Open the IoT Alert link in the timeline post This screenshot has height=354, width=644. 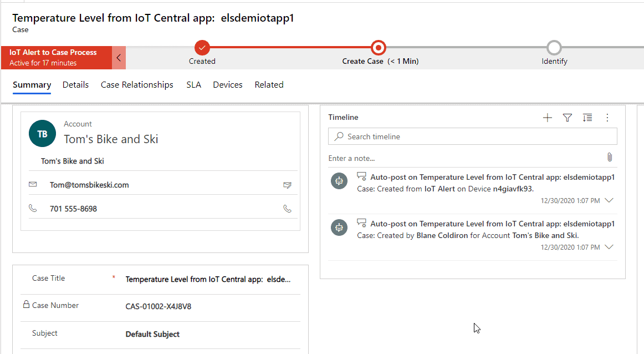coord(439,189)
